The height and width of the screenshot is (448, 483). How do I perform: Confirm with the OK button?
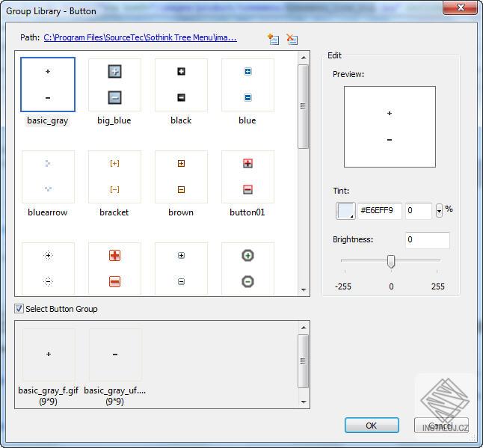[x=372, y=426]
